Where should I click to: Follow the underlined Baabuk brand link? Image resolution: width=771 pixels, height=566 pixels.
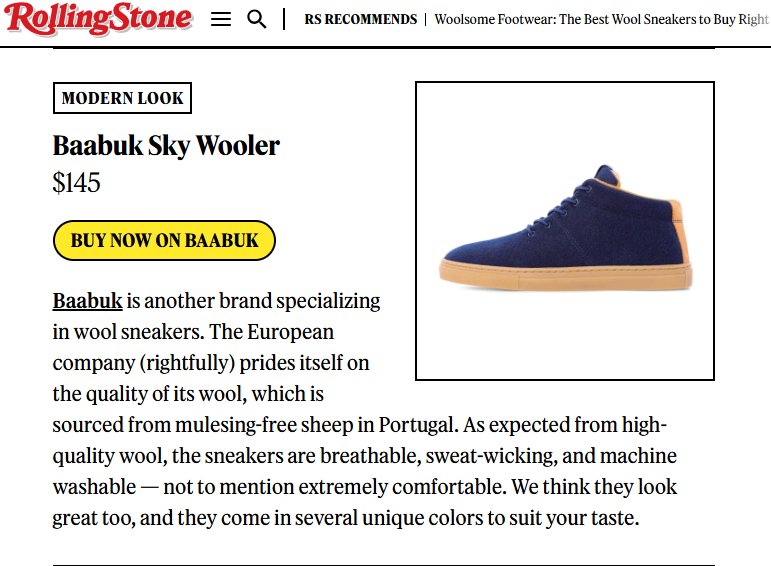point(88,301)
